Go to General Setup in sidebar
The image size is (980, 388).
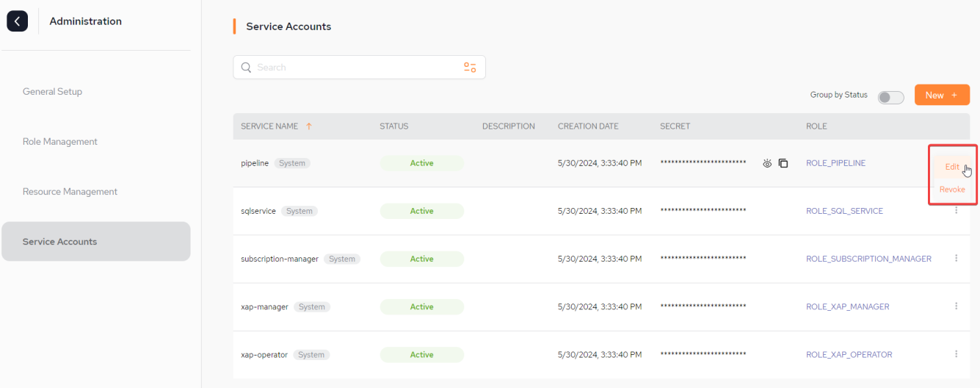pos(52,92)
